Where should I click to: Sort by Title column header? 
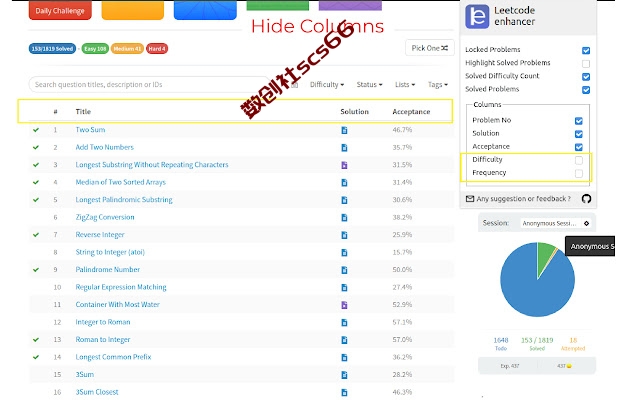point(83,111)
